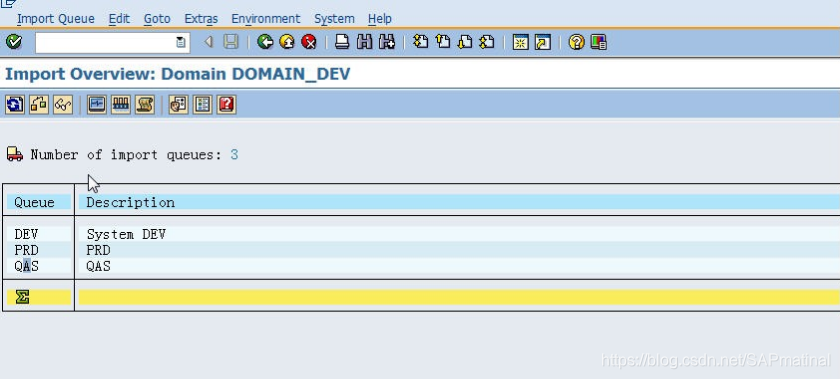Viewport: 840px width, 379px height.
Task: Click the import queue truck icon
Action: 15,154
